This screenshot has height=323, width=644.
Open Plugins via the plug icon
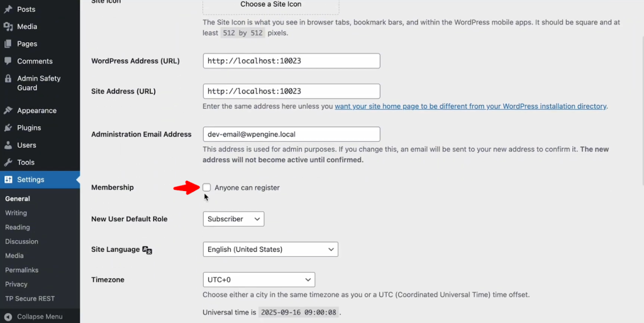(8, 128)
